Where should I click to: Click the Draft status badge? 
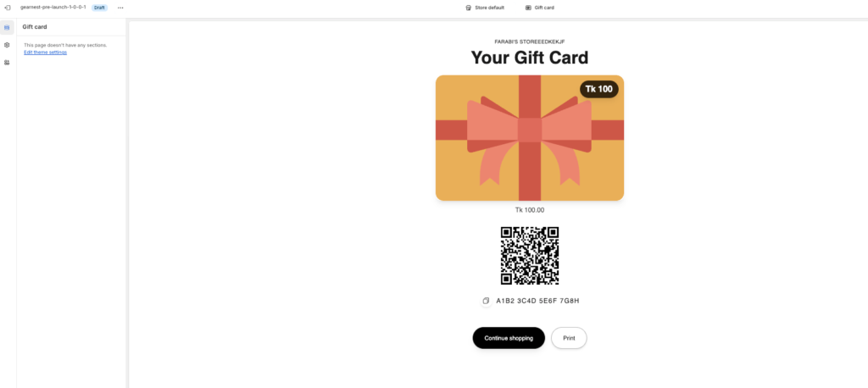[x=100, y=8]
